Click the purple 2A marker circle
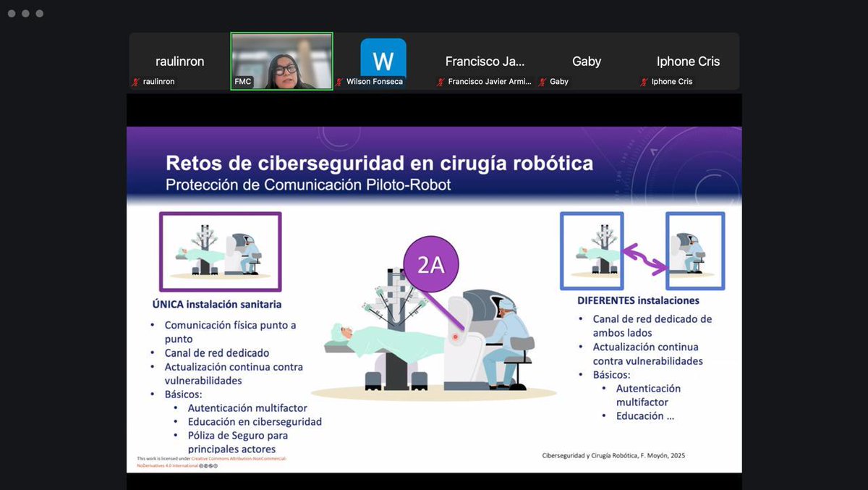 click(431, 264)
